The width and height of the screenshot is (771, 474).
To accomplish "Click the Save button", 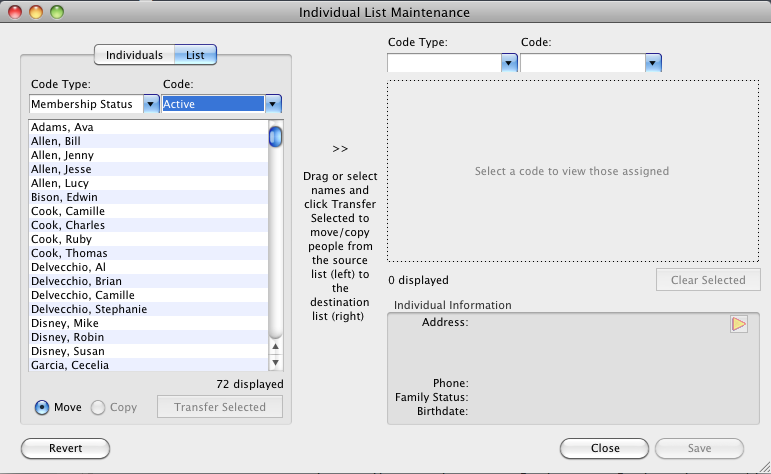I will 699,448.
